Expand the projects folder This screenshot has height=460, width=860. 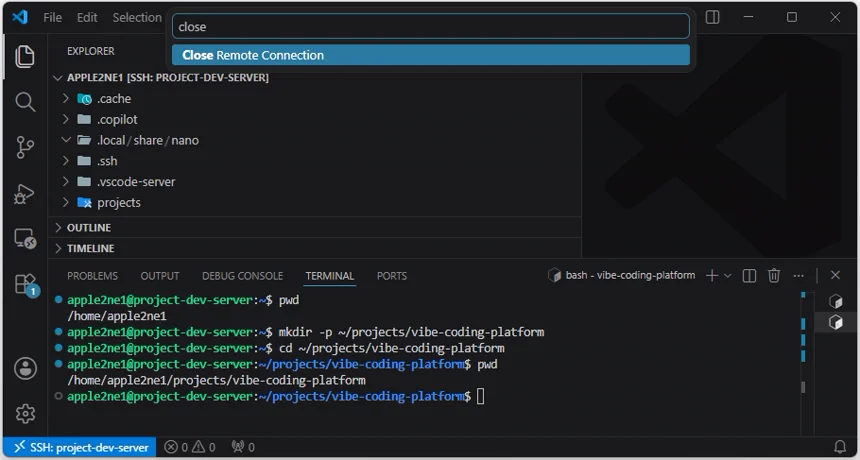(x=66, y=202)
